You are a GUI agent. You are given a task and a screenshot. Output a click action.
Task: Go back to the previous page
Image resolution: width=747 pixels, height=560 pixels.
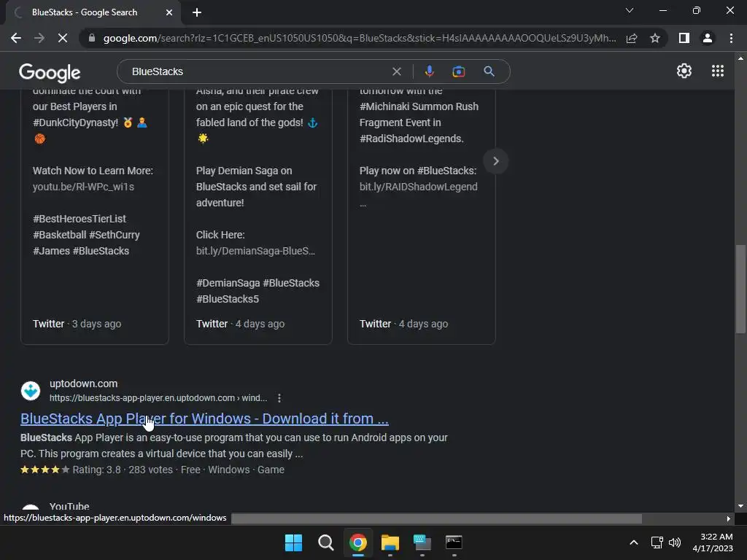pos(16,38)
